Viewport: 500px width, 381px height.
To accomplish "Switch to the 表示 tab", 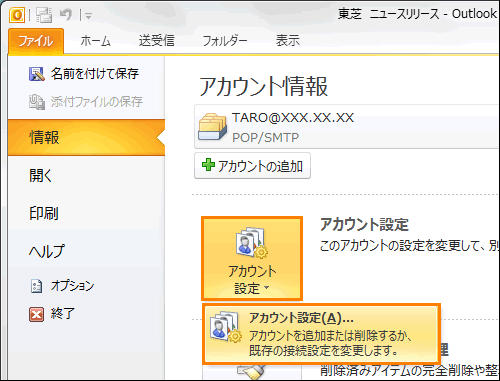I will [288, 41].
